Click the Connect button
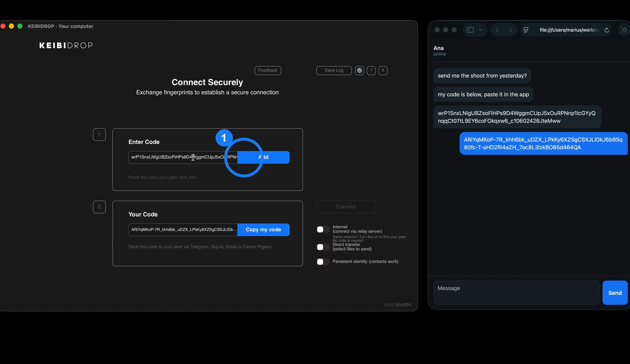The width and height of the screenshot is (630, 364). pyautogui.click(x=346, y=207)
